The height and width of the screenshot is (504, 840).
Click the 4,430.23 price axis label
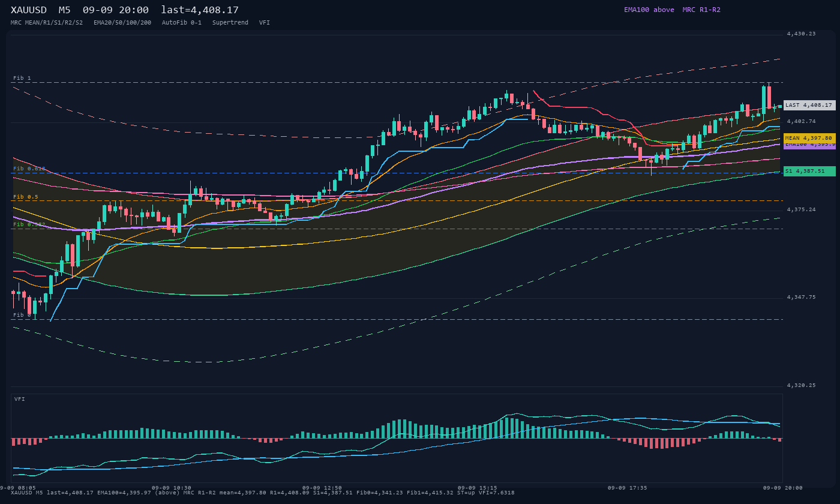(x=802, y=34)
